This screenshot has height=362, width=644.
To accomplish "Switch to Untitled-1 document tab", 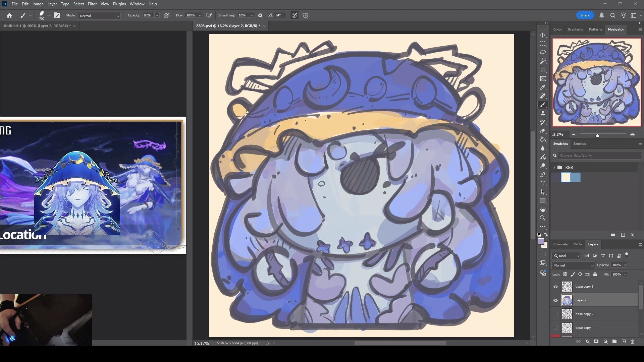I will click(x=37, y=26).
